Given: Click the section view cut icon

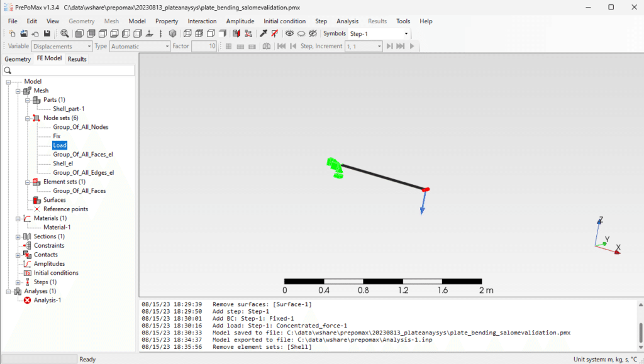Looking at the screenshot, I should (x=236, y=34).
